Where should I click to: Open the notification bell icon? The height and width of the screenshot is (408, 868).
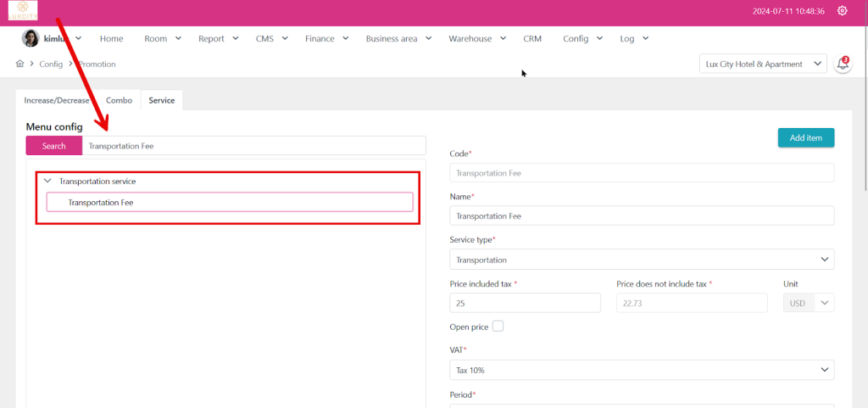click(x=843, y=64)
